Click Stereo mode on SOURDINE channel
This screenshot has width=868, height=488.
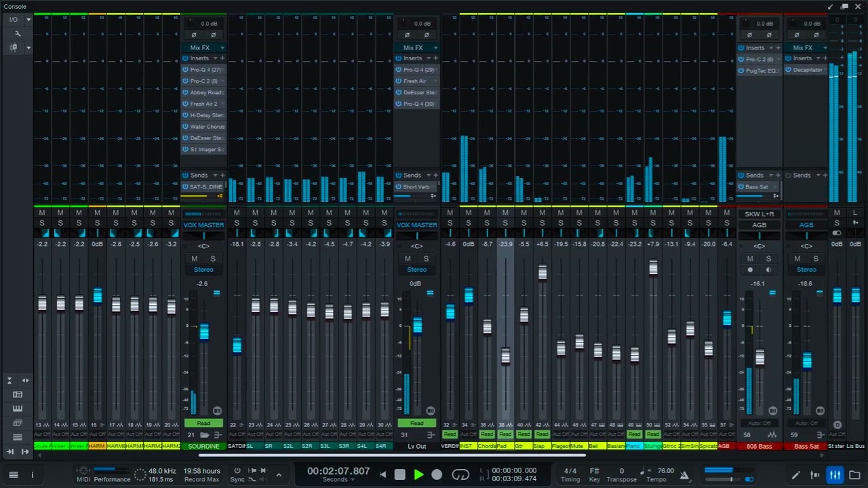pyautogui.click(x=203, y=270)
